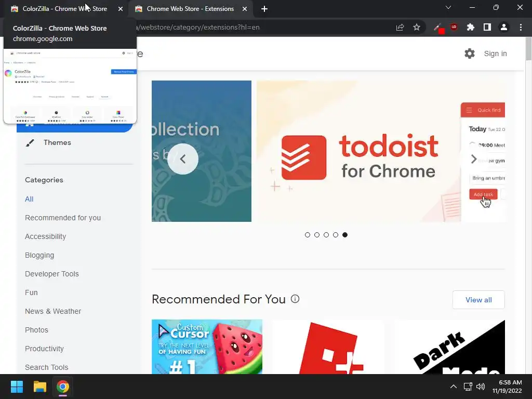This screenshot has height=399, width=532.
Task: Open Chrome's three-dot menu
Action: click(x=521, y=27)
